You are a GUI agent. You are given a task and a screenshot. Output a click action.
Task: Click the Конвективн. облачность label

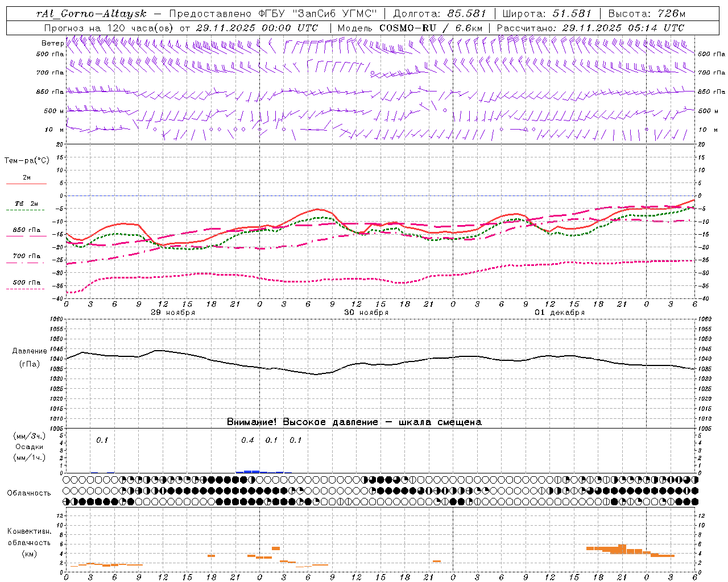coord(29,542)
